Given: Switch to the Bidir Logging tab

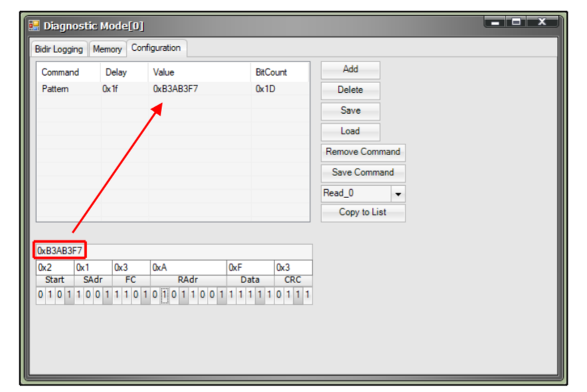Looking at the screenshot, I should click(59, 49).
